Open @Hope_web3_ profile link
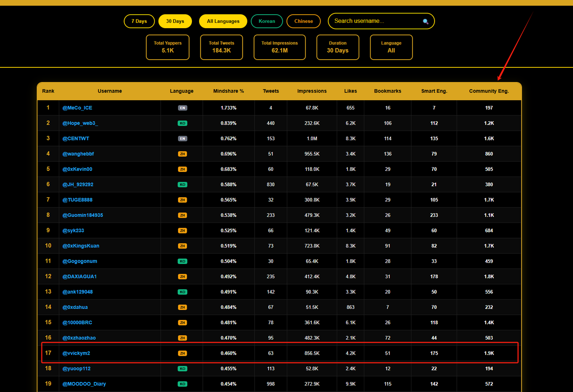This screenshot has height=392, width=573. pos(80,123)
